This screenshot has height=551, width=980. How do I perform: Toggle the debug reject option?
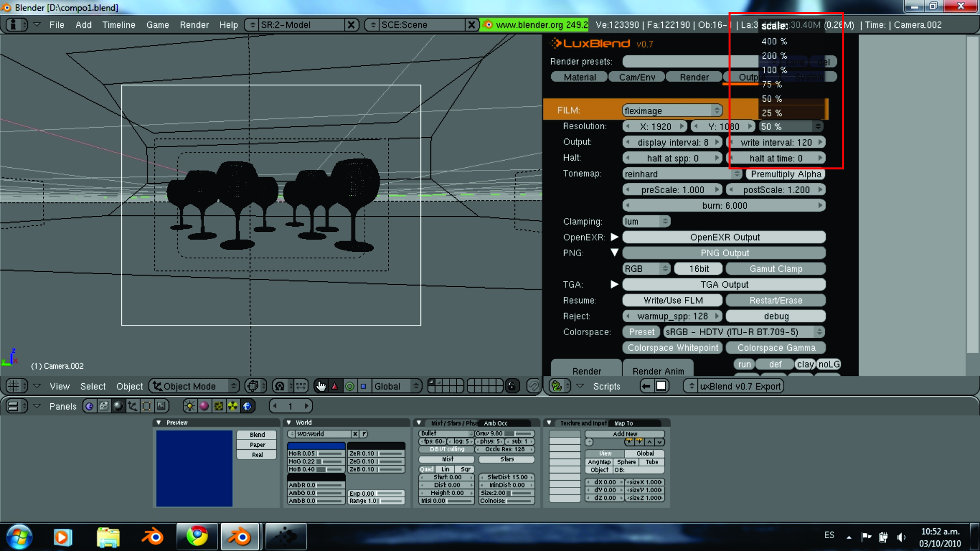tap(775, 316)
